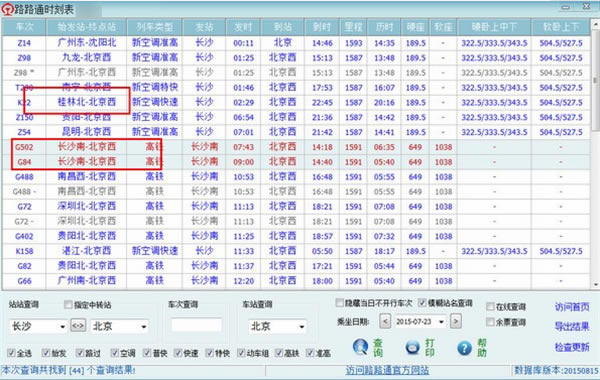Swap stations with the <-> button
600x380 pixels.
click(78, 326)
